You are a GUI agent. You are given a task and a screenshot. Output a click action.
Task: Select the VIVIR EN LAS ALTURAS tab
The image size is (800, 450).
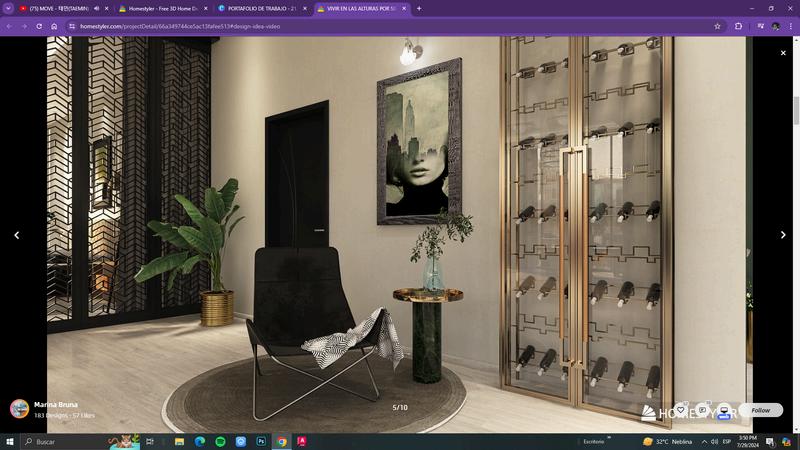tap(357, 9)
